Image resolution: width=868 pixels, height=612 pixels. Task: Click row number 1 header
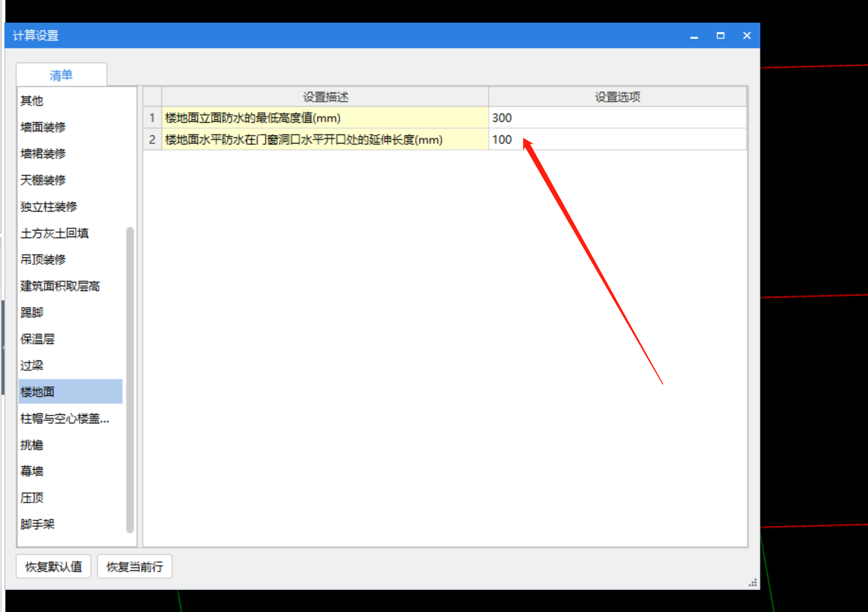coord(152,118)
